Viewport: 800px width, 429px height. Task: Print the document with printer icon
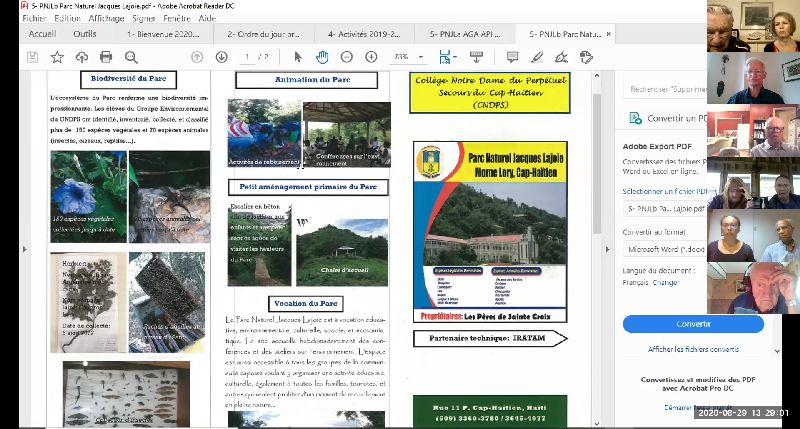coord(106,57)
